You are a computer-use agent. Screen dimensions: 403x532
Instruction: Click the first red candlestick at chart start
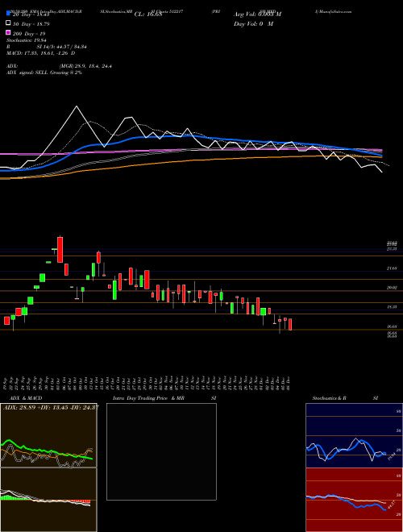pos(6,321)
